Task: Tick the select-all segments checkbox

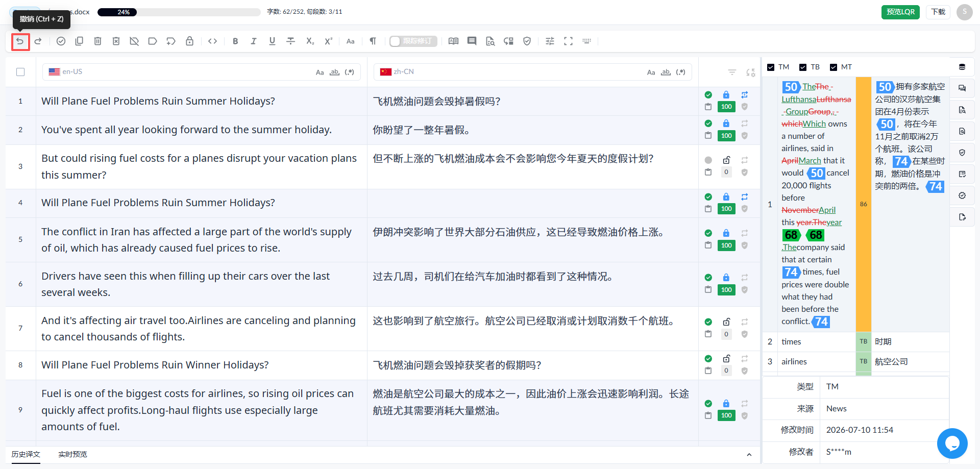Action: 20,72
